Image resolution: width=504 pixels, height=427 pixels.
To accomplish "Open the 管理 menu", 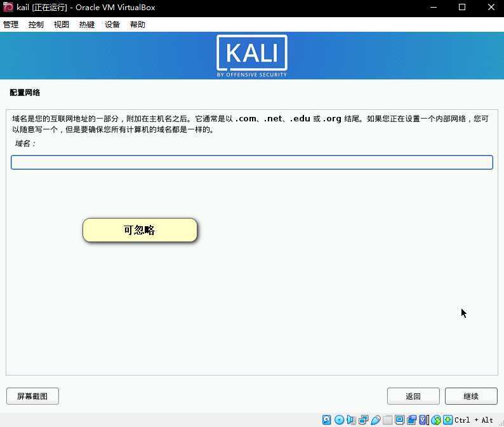I will pos(11,24).
